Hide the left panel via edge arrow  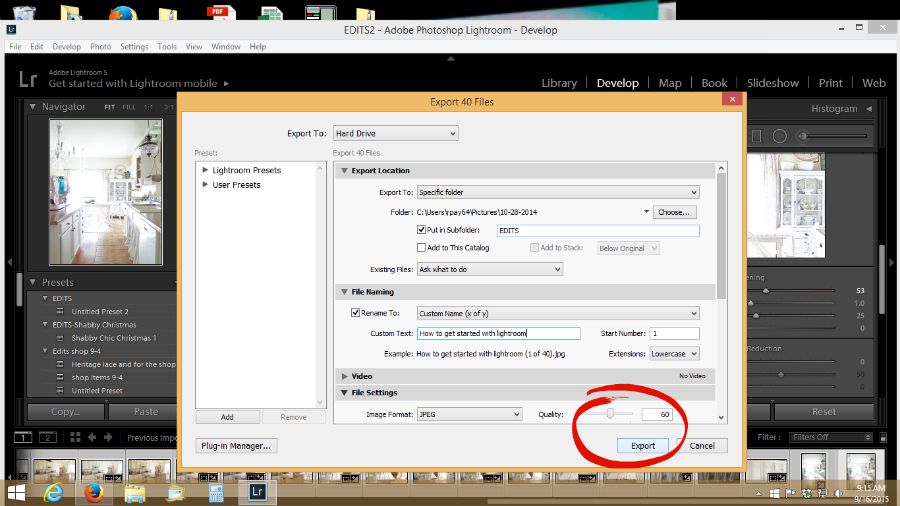10,262
